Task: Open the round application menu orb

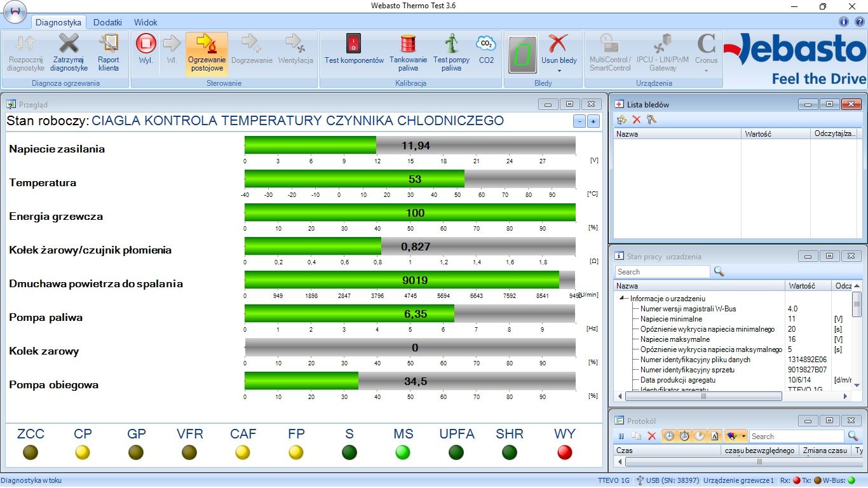Action: pos(14,11)
